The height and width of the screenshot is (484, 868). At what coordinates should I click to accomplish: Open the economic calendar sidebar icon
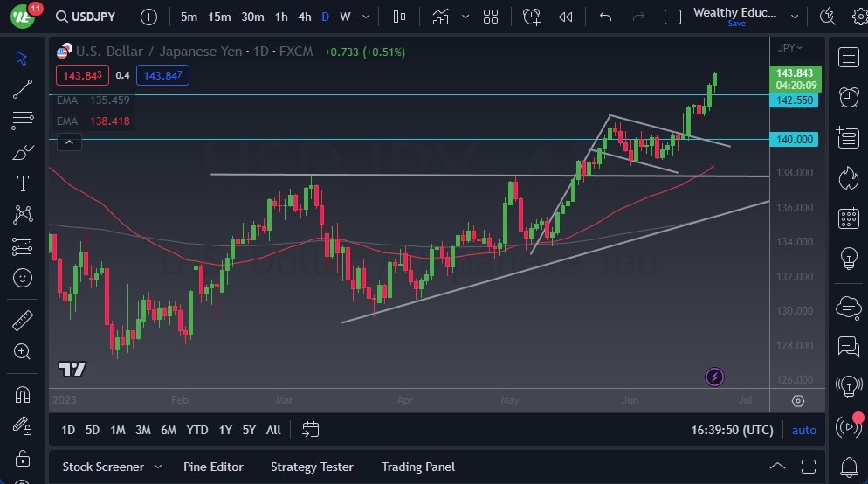coord(847,218)
